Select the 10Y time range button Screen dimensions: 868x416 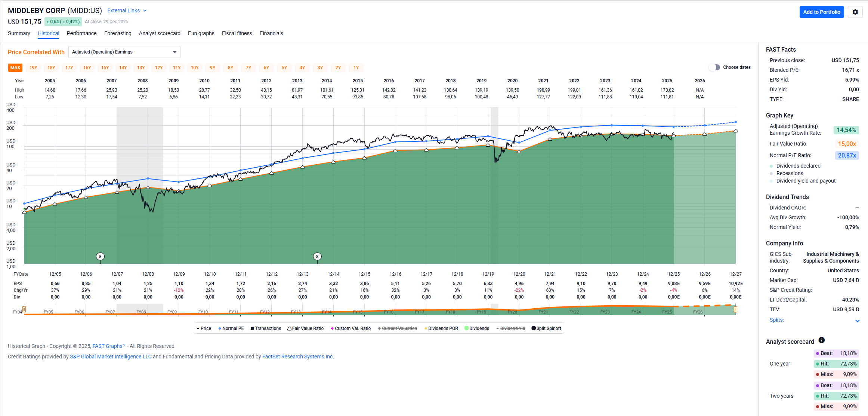coord(195,68)
